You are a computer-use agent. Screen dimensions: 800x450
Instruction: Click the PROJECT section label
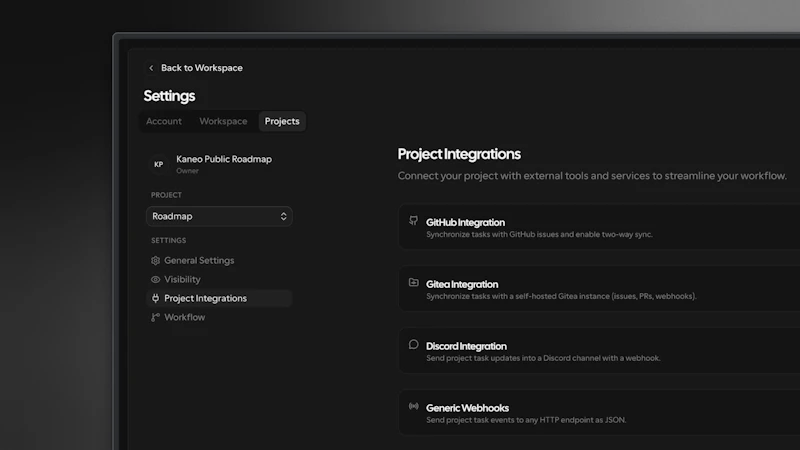point(166,195)
